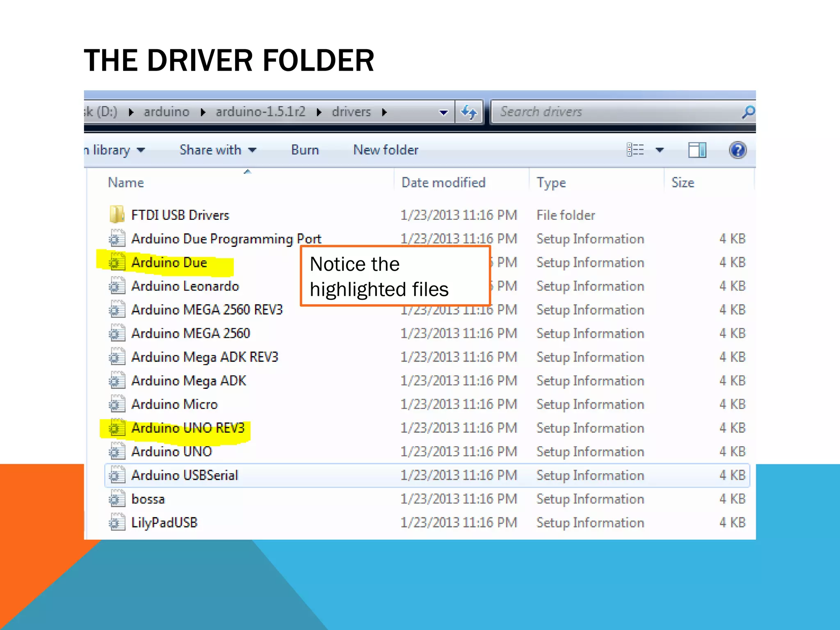This screenshot has height=630, width=840.
Task: Click the Arduino MEGA 2560 file icon
Action: point(117,333)
